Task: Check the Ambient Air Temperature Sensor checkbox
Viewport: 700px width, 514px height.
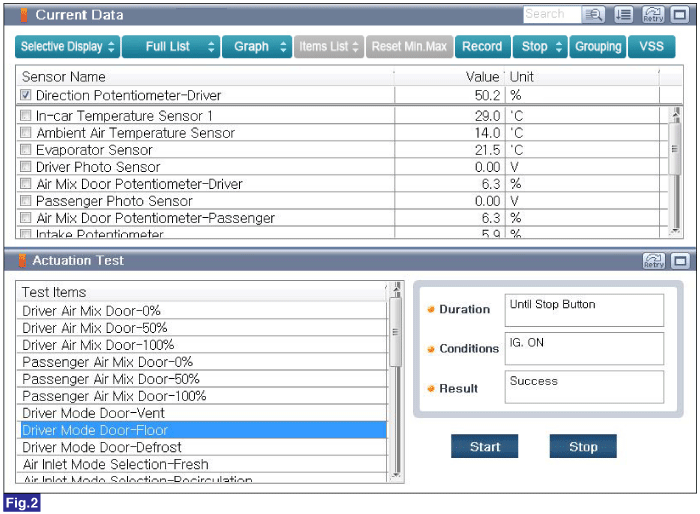Action: [25, 132]
